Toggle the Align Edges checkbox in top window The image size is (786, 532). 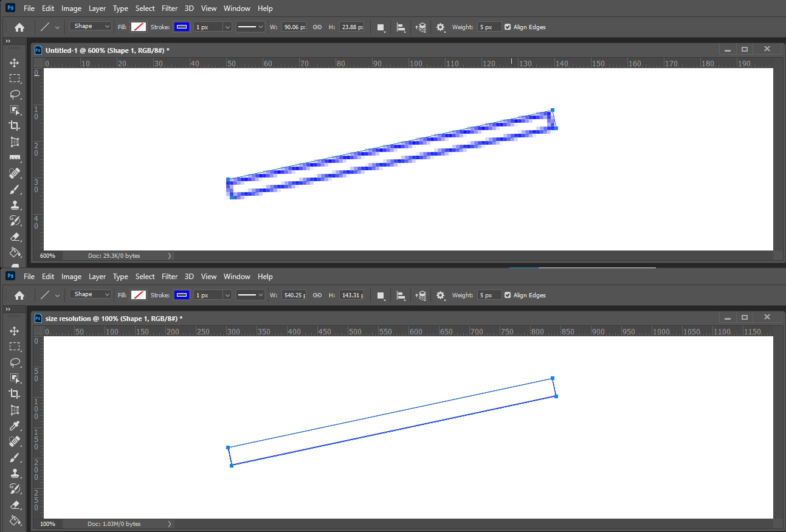click(508, 27)
